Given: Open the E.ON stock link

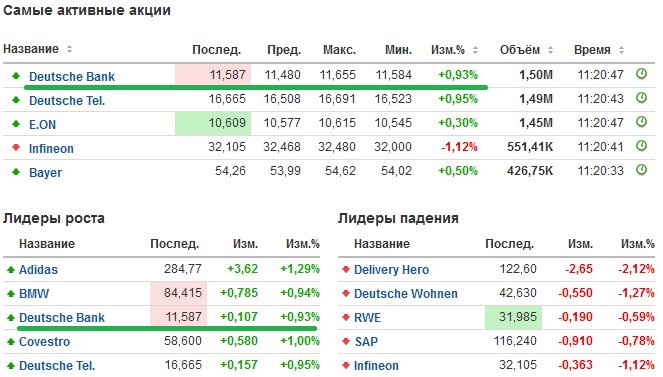Looking at the screenshot, I should 42,124.
